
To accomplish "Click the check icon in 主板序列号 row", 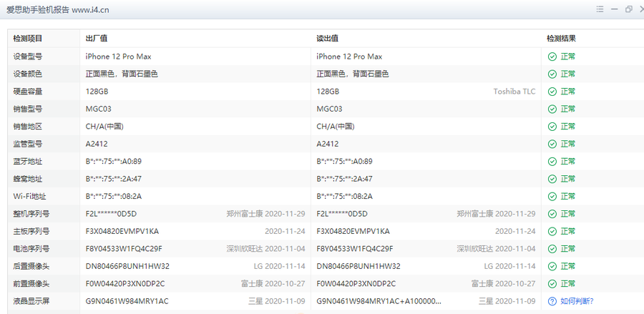I will [x=552, y=232].
